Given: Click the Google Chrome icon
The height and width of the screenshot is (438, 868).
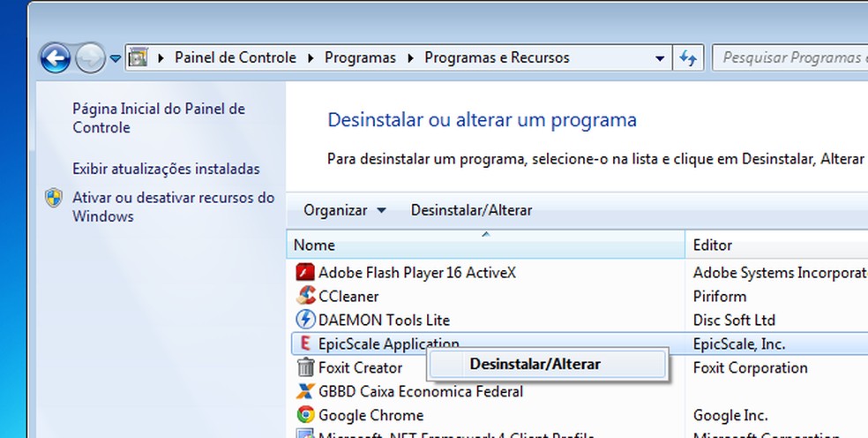Looking at the screenshot, I should (305, 415).
